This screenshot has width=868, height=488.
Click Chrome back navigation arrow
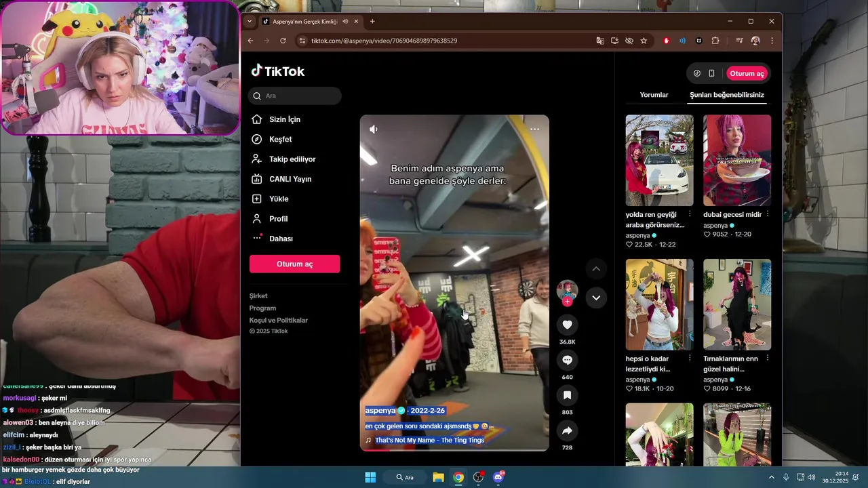(250, 41)
